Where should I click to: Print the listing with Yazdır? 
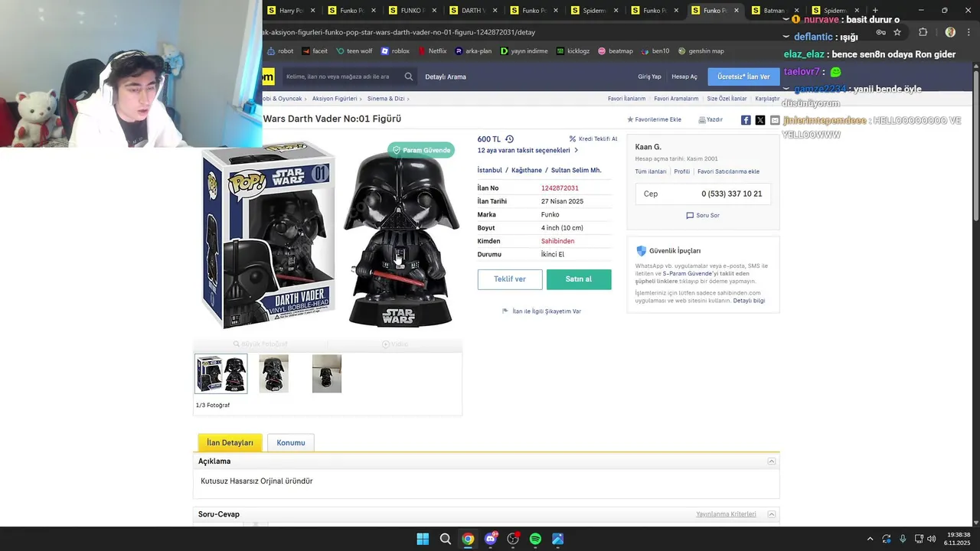coord(710,120)
